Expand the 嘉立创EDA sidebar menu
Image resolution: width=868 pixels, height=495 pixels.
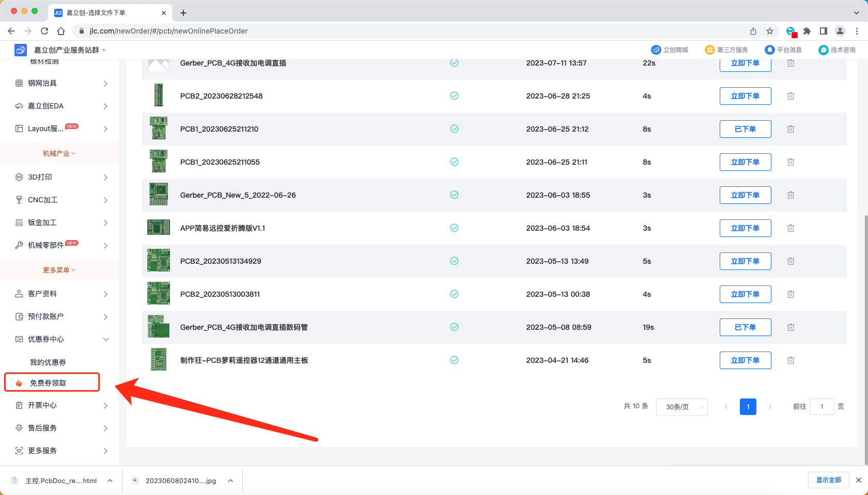pyautogui.click(x=105, y=106)
